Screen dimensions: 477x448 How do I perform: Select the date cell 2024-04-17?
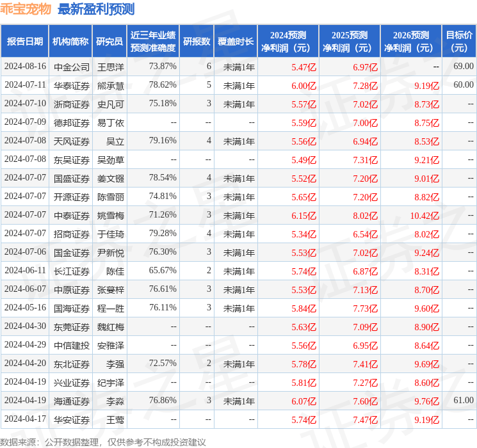[25, 419]
